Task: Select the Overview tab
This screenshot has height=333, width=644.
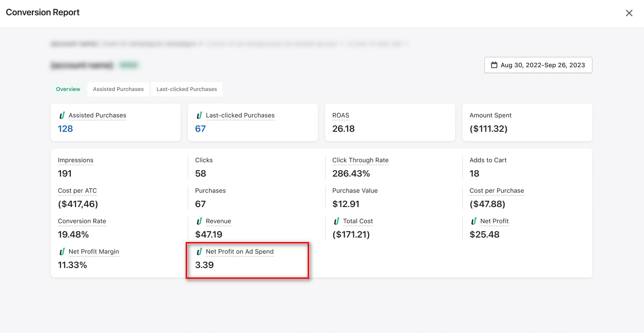Action: pyautogui.click(x=68, y=89)
